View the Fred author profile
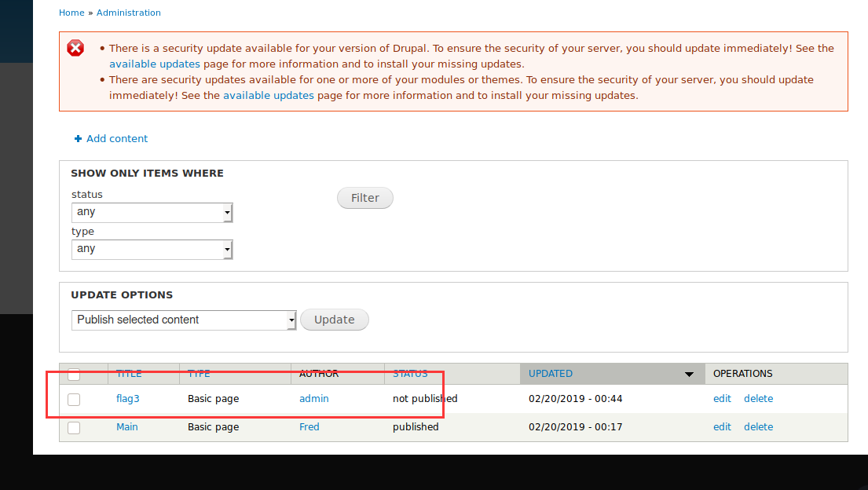Screen dimensions: 868x490 [x=309, y=427]
